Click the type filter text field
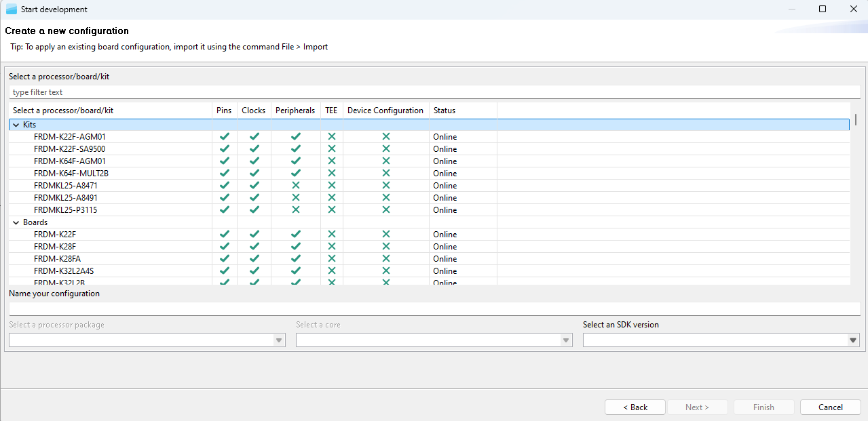The height and width of the screenshot is (421, 868). [434, 92]
